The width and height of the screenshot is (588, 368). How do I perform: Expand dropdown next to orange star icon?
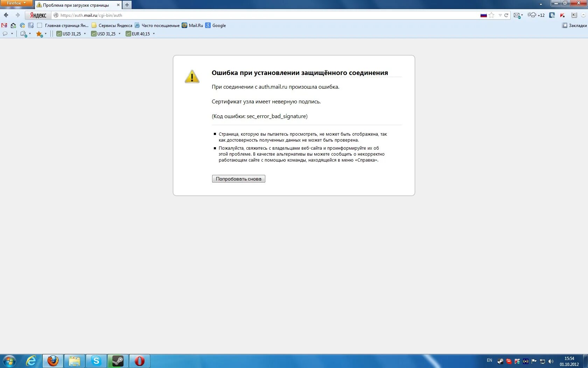click(45, 34)
